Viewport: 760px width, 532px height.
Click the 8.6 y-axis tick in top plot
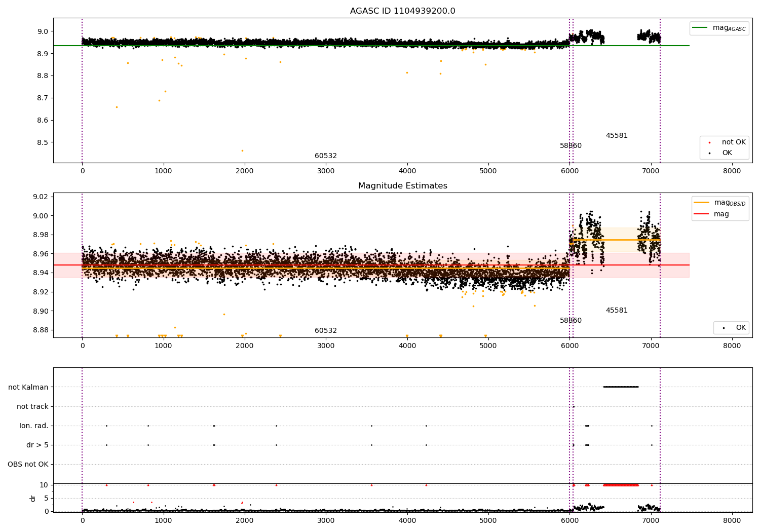point(43,121)
